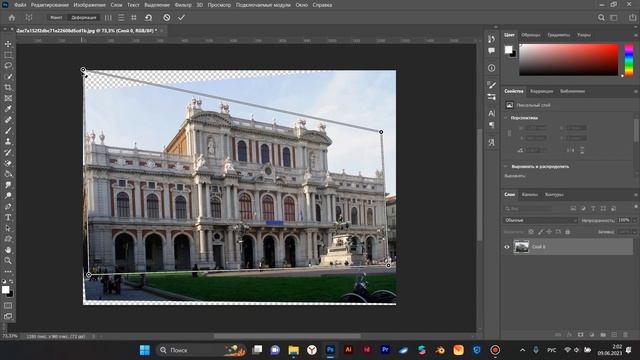The height and width of the screenshot is (360, 640).
Task: Toggle type layer filter in Layers panel
Action: tap(593, 209)
